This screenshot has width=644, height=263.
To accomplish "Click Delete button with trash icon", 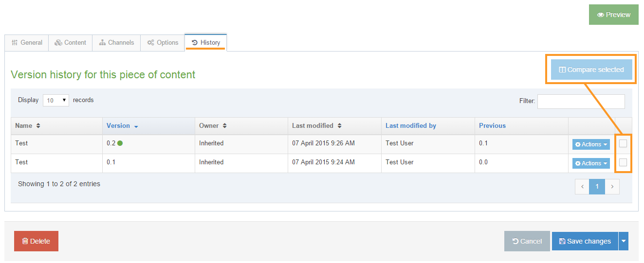I will (36, 241).
